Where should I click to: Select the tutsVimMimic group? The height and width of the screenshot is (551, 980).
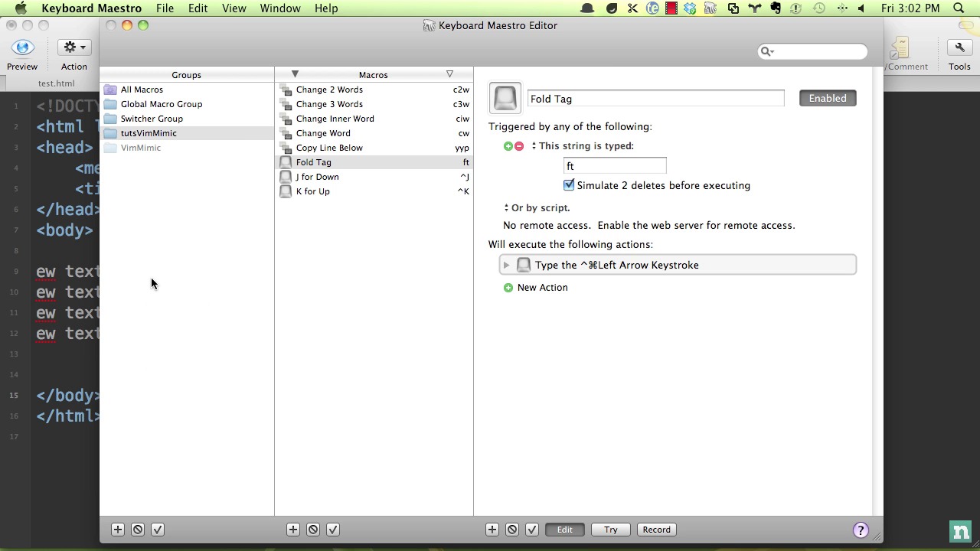(187, 133)
